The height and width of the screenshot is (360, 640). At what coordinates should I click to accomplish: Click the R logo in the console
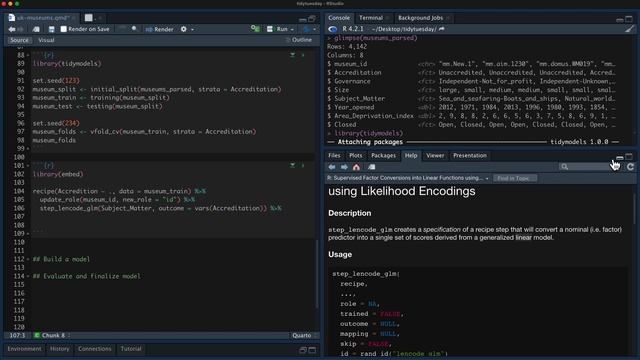[x=333, y=29]
